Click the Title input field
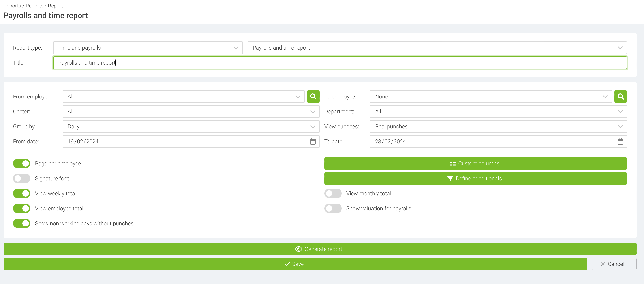This screenshot has width=644, height=284. coord(340,63)
